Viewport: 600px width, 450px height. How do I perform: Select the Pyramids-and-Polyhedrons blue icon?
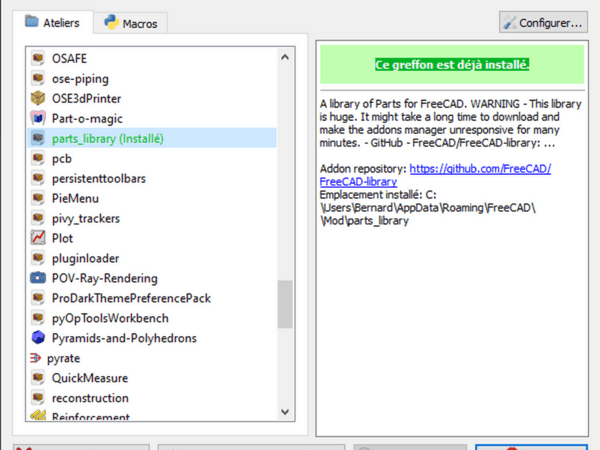click(38, 338)
